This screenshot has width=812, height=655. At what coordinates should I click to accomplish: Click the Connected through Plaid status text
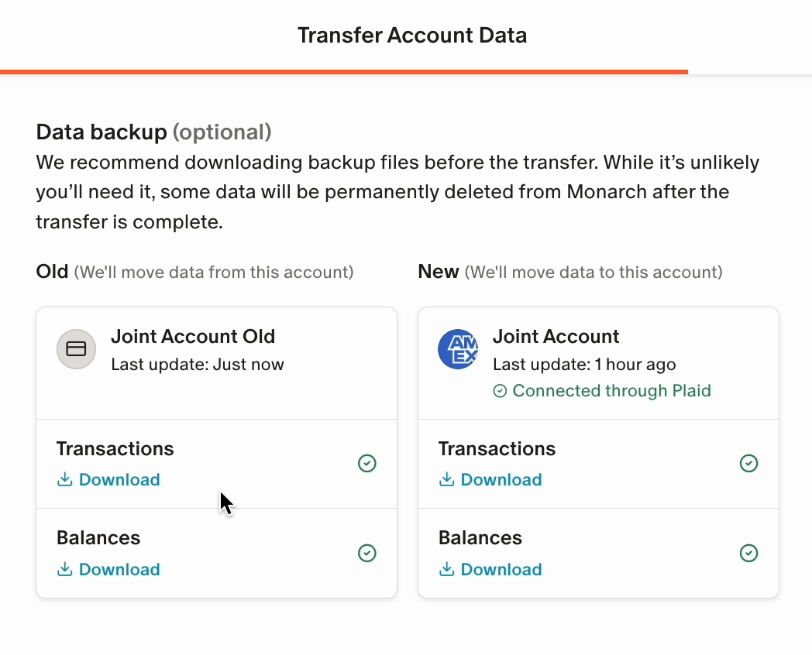pos(611,391)
